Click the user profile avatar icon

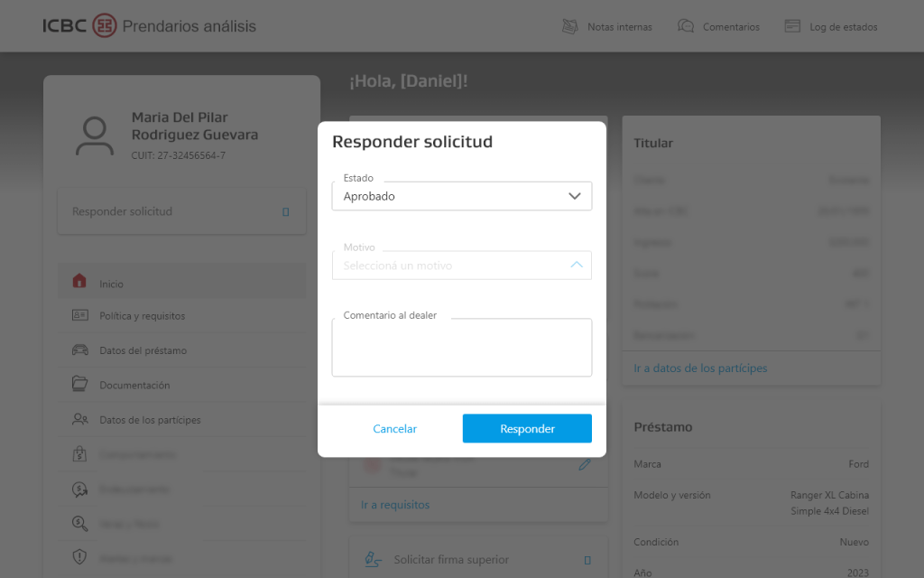tap(94, 135)
